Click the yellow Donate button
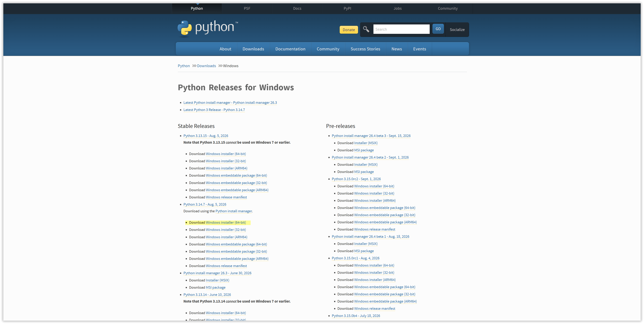 coord(349,30)
